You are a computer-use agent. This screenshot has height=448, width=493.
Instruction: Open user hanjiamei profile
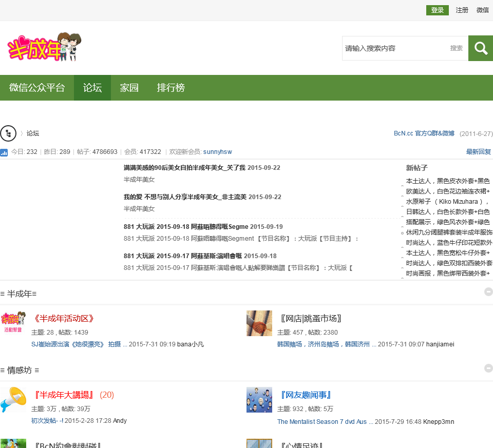(440, 344)
